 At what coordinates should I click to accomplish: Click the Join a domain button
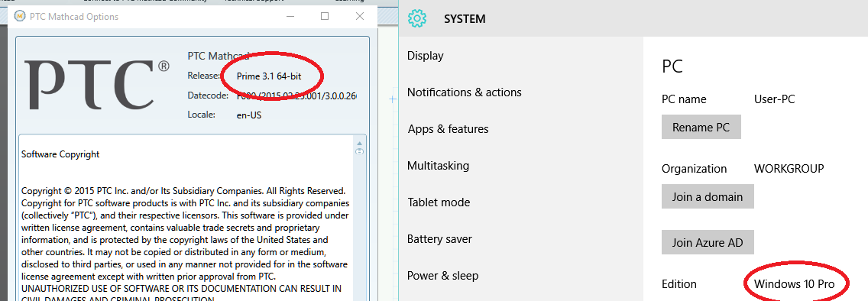[708, 196]
